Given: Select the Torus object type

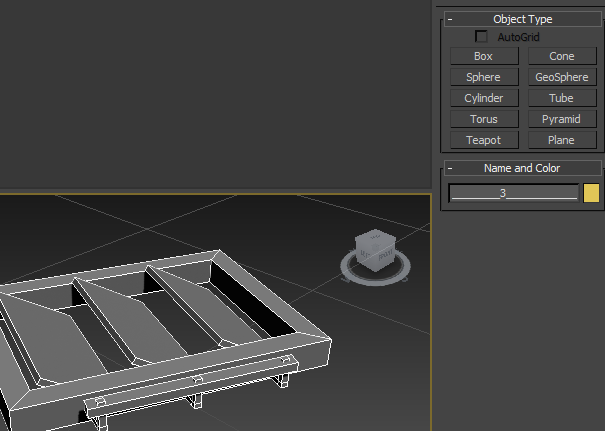Looking at the screenshot, I should click(483, 119).
